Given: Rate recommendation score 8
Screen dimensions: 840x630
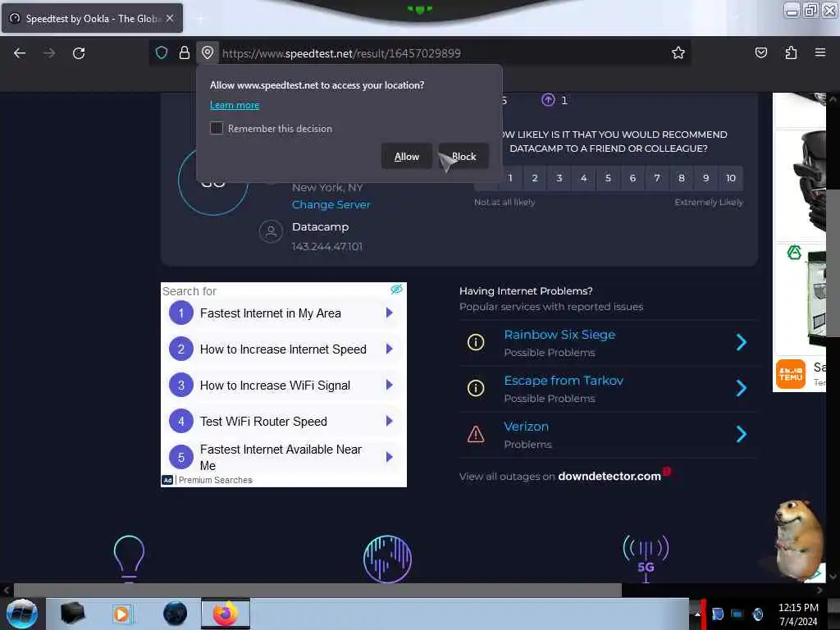Looking at the screenshot, I should point(682,178).
